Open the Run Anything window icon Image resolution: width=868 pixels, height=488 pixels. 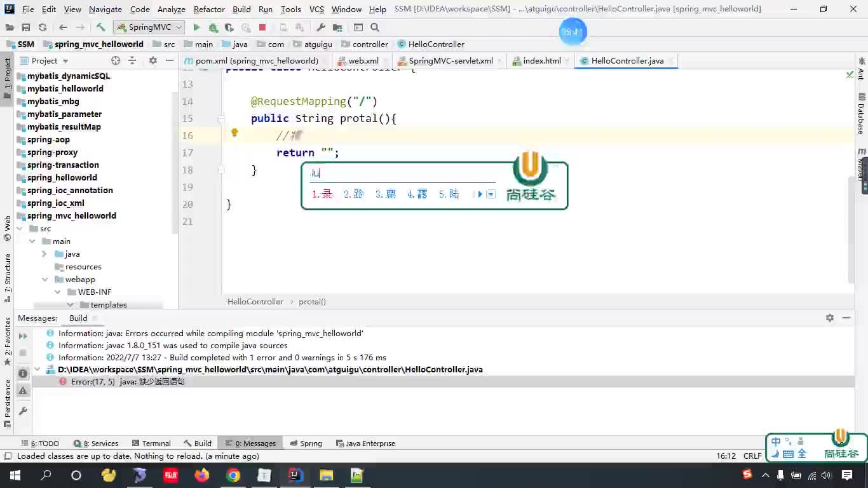click(358, 27)
